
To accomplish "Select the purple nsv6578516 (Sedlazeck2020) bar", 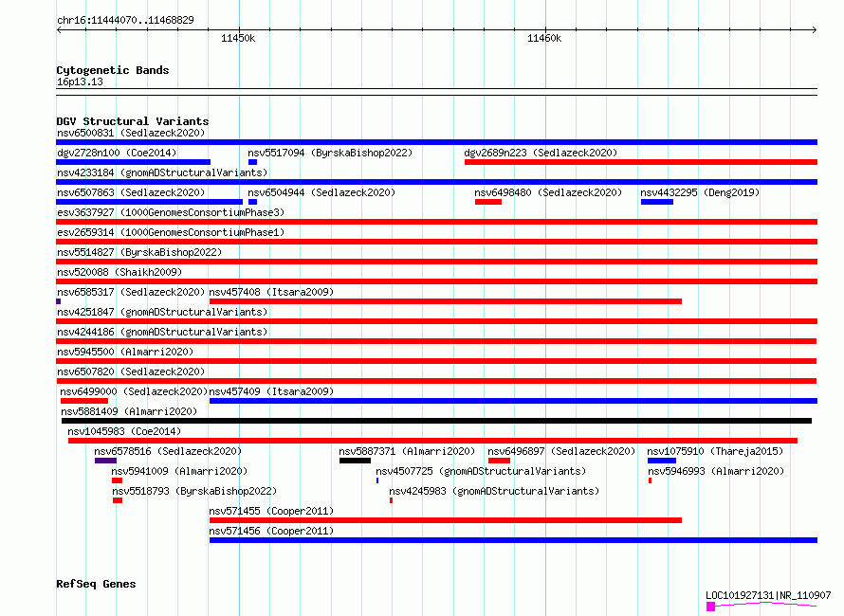I will [105, 461].
